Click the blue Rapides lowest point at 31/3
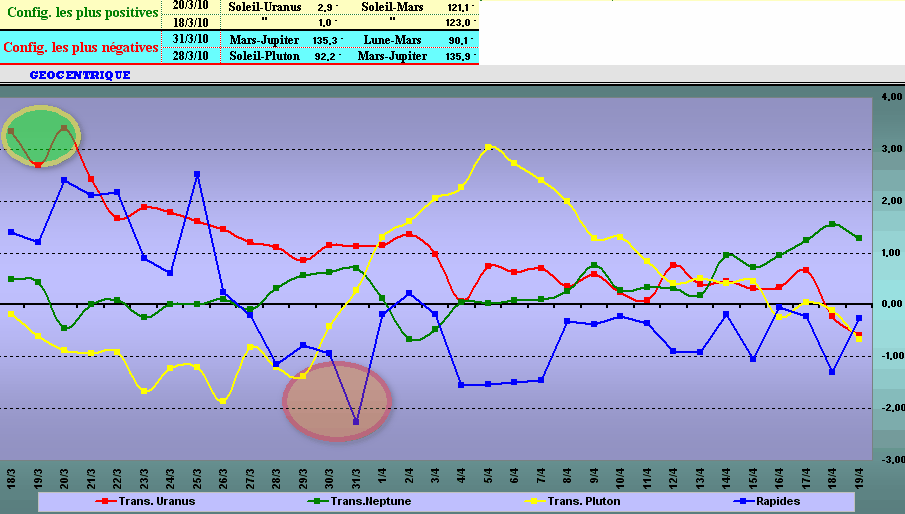This screenshot has width=905, height=514. click(x=356, y=422)
